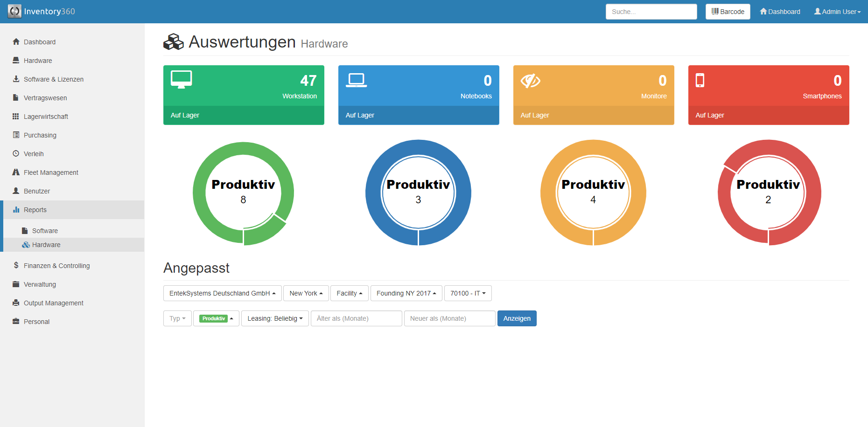Focus the Älter als (Monate) input field
Screen dimensions: 868x427
(356, 318)
